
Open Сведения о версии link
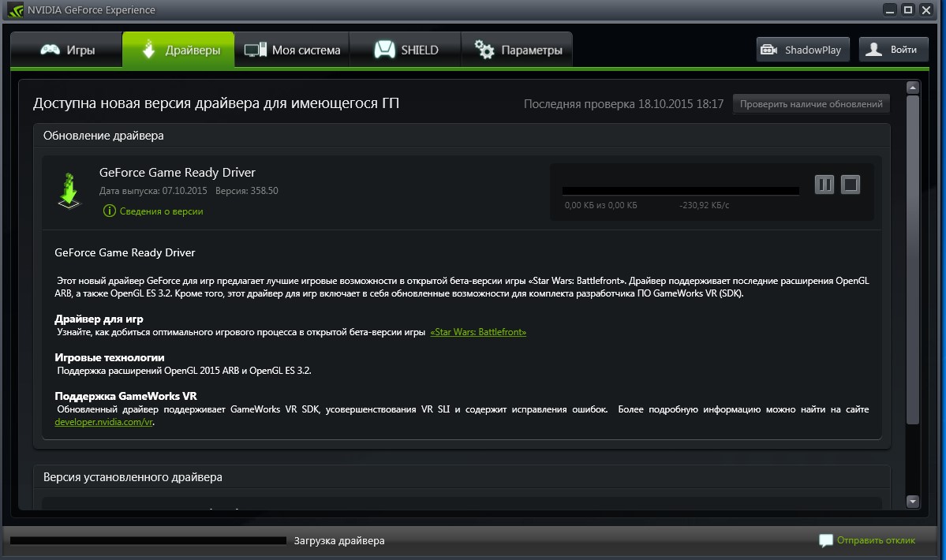click(161, 211)
